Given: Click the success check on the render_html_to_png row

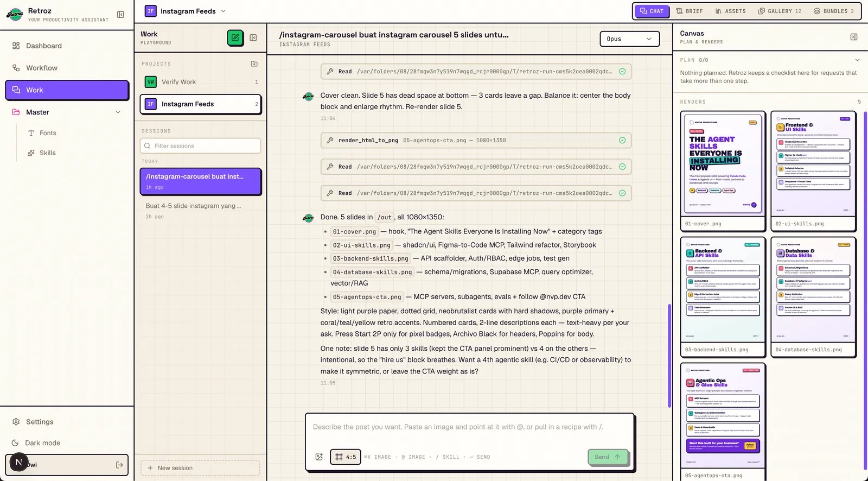Looking at the screenshot, I should 622,140.
